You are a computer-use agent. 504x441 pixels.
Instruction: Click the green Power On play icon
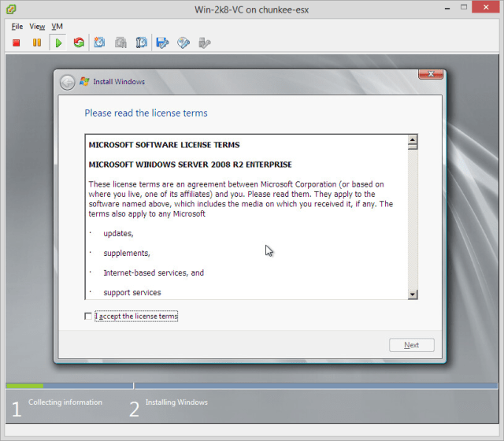[x=58, y=43]
